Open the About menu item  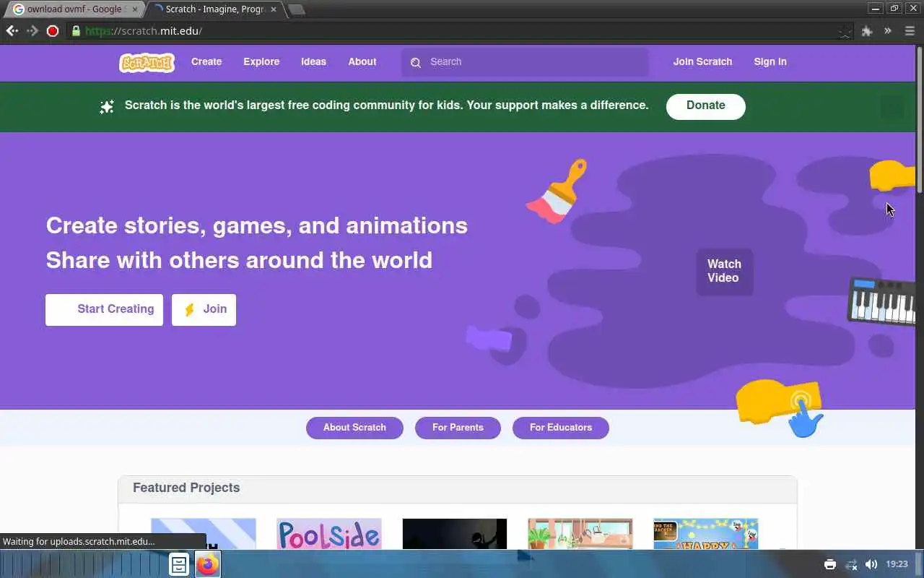tap(362, 62)
